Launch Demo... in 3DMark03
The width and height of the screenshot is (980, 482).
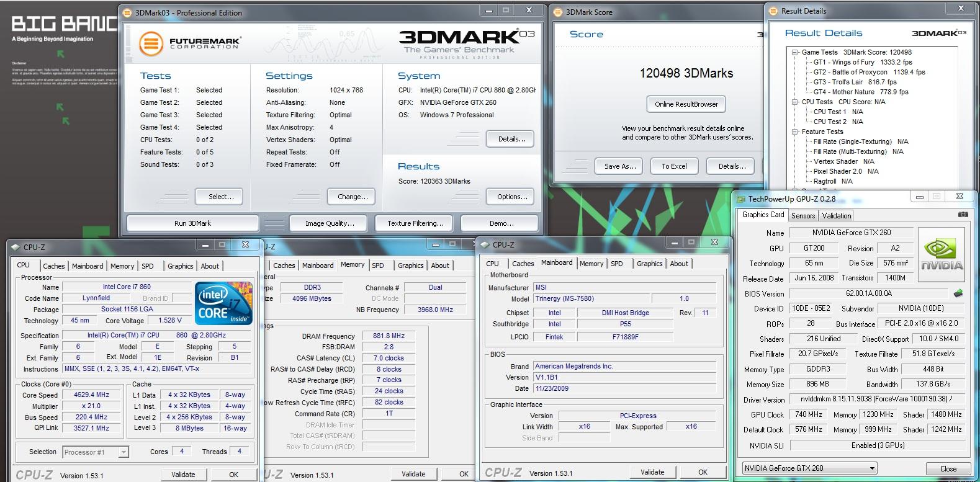click(501, 223)
